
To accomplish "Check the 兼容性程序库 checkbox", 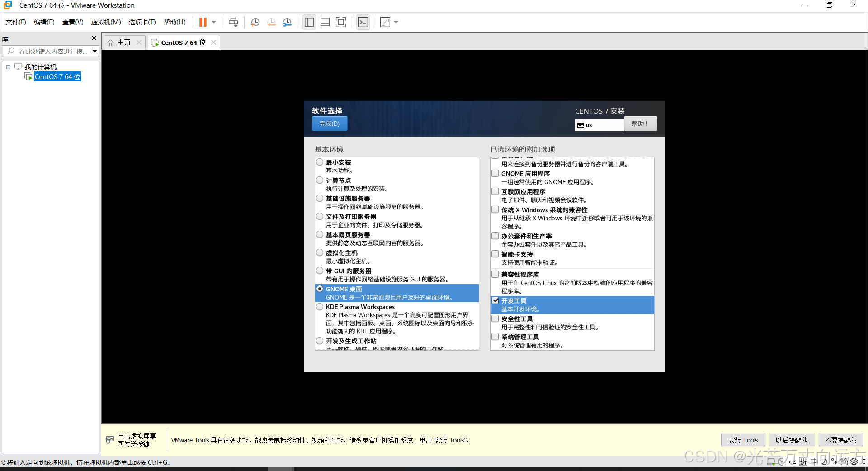I will click(x=495, y=274).
